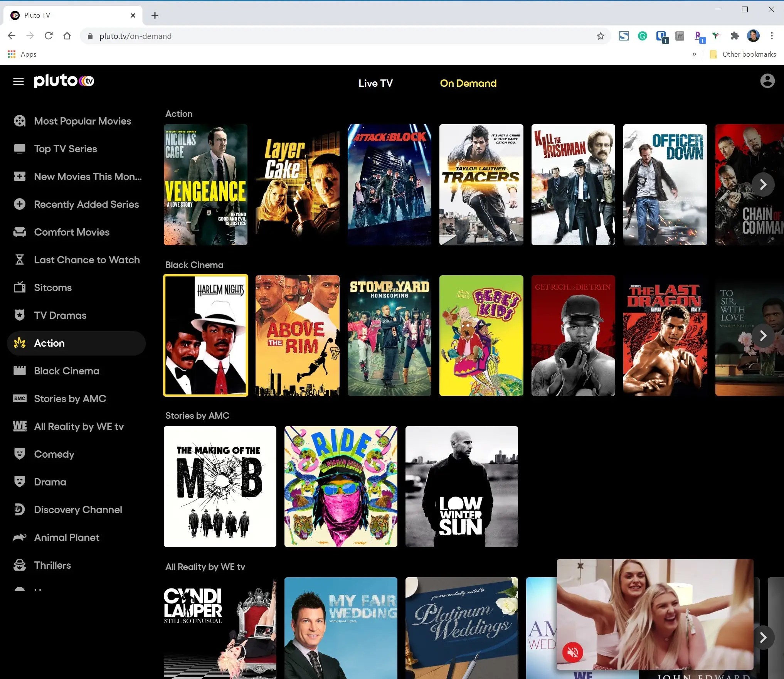The height and width of the screenshot is (679, 784).
Task: Click the Thrillers spy icon
Action: point(20,565)
